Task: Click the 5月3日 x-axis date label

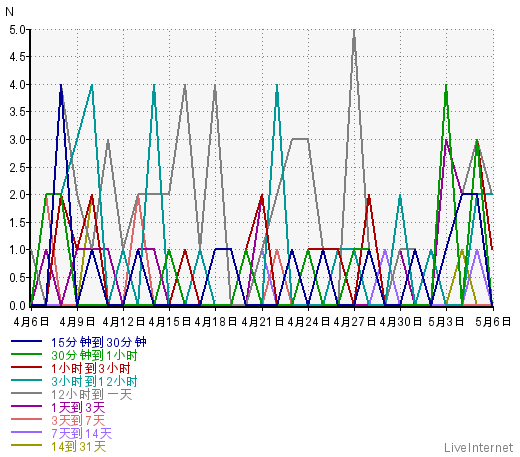Action: point(446,321)
